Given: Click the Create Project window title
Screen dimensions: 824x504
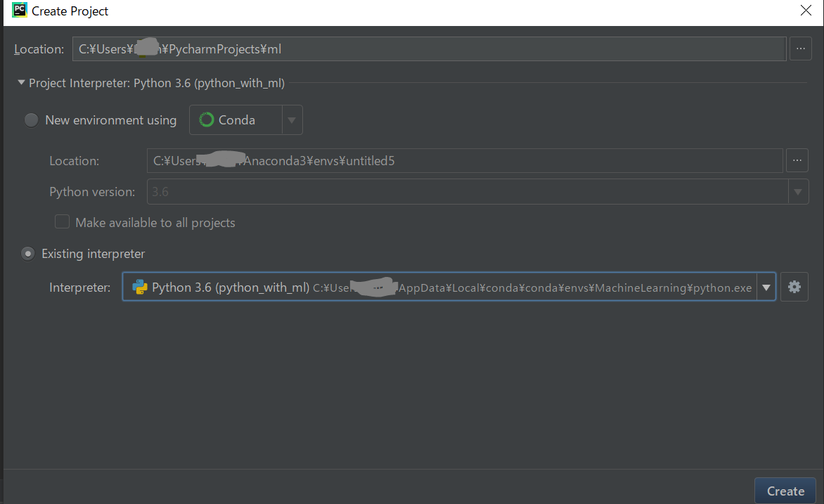Looking at the screenshot, I should coord(70,11).
